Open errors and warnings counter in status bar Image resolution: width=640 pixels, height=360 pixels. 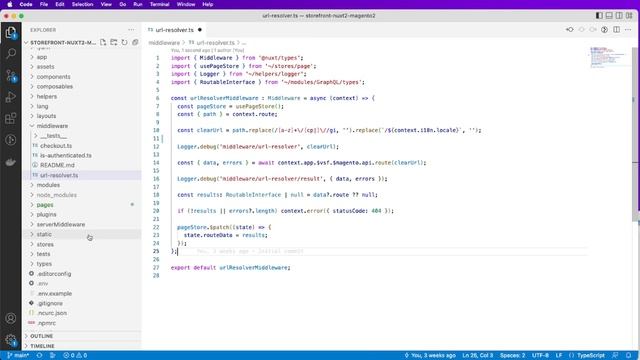pos(75,355)
